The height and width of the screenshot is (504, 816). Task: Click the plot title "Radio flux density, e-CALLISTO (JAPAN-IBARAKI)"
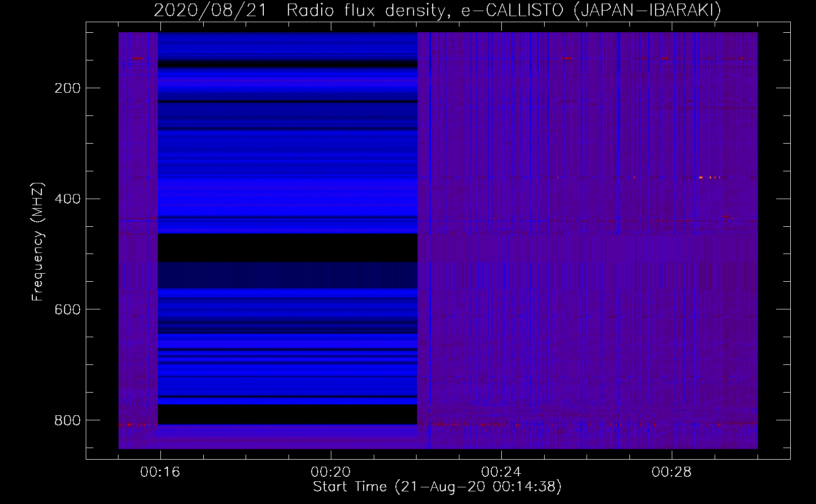pyautogui.click(x=504, y=10)
